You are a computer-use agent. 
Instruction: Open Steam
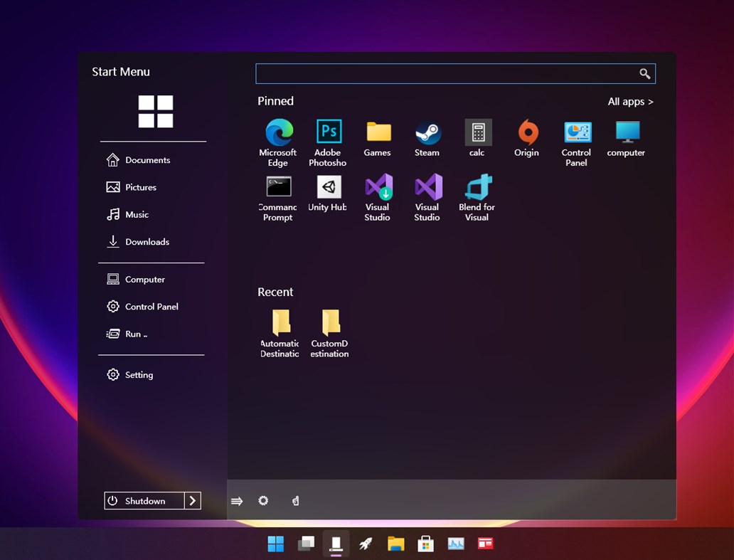click(x=427, y=132)
